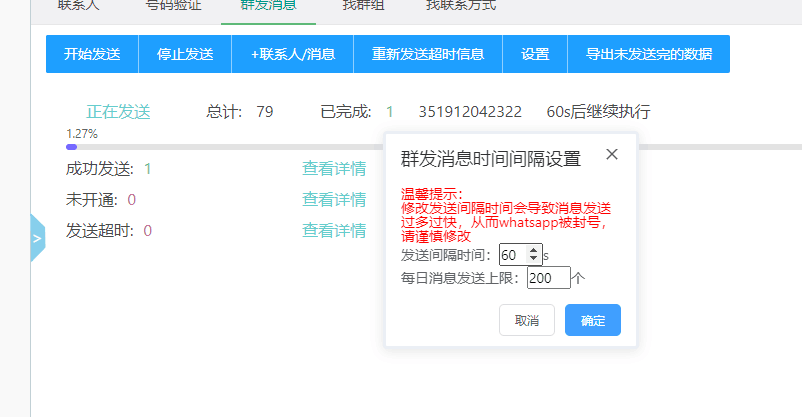Focus the 每日消息发送上限 input box
Viewport: 802px width, 417px height.
548,277
